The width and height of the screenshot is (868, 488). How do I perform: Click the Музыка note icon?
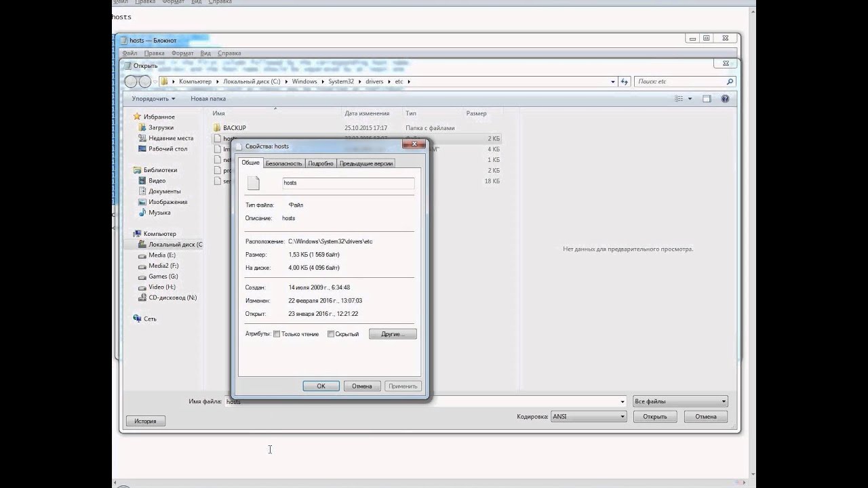142,213
